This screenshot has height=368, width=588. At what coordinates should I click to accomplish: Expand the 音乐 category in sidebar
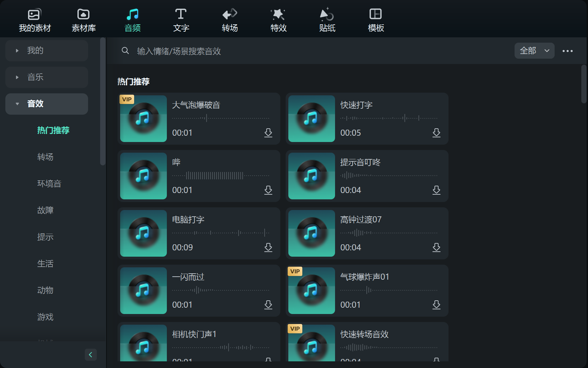pyautogui.click(x=46, y=77)
